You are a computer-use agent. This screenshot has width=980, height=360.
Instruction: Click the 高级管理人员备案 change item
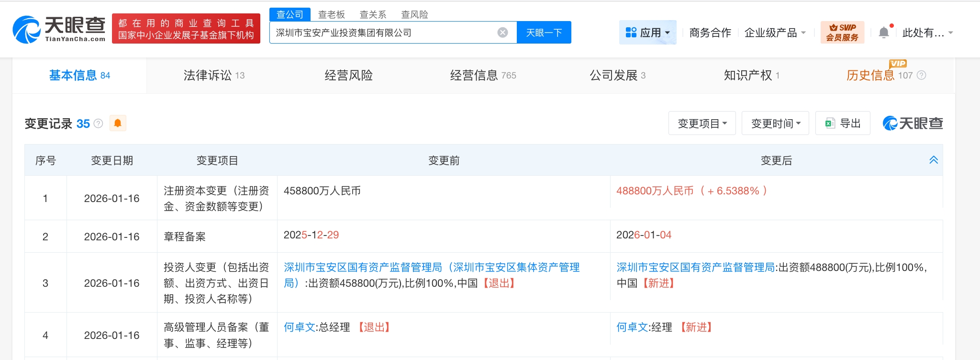[216, 335]
